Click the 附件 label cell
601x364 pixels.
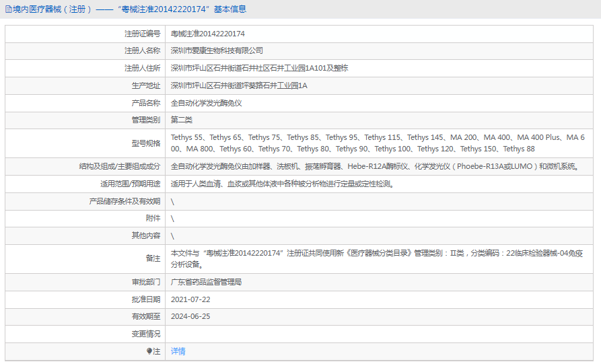85,219
